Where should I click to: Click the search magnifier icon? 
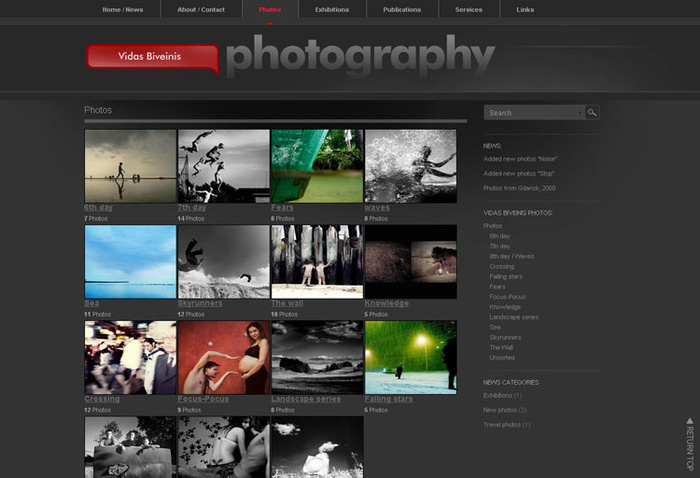coord(592,113)
